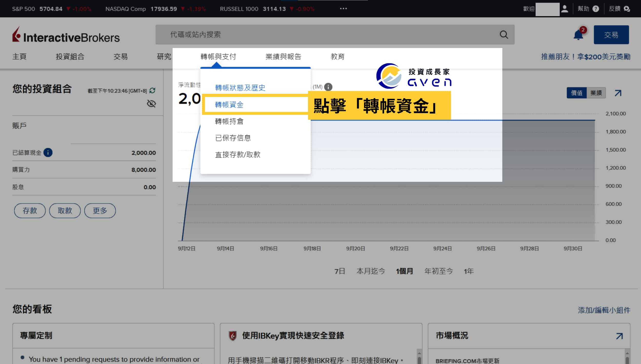Click the pending requests notice text
This screenshot has height=364, width=641.
coord(114,359)
